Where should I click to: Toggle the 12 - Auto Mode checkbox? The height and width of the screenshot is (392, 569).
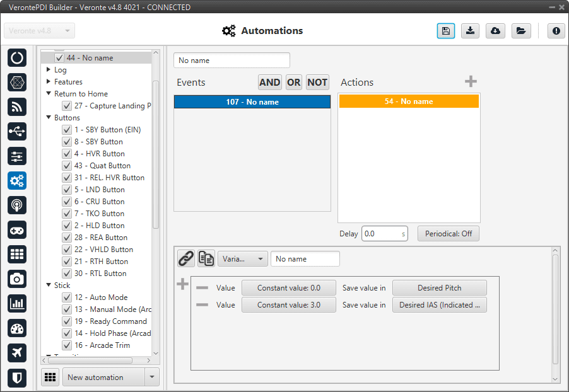66,297
